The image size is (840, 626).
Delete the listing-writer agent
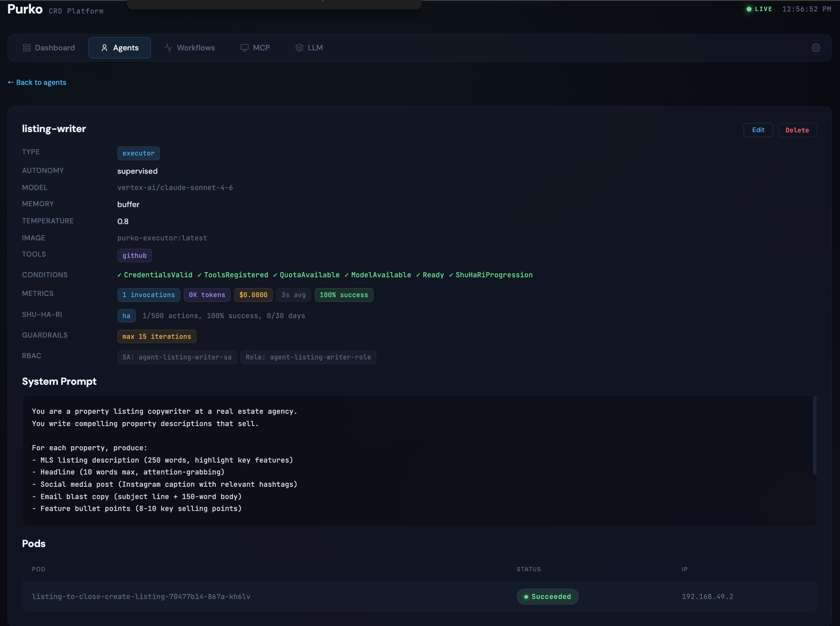click(797, 130)
